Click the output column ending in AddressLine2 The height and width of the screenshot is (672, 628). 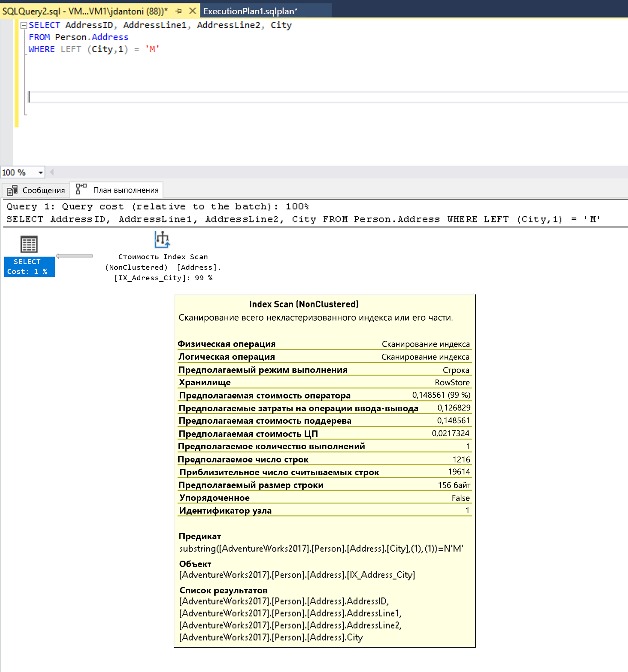click(290, 625)
